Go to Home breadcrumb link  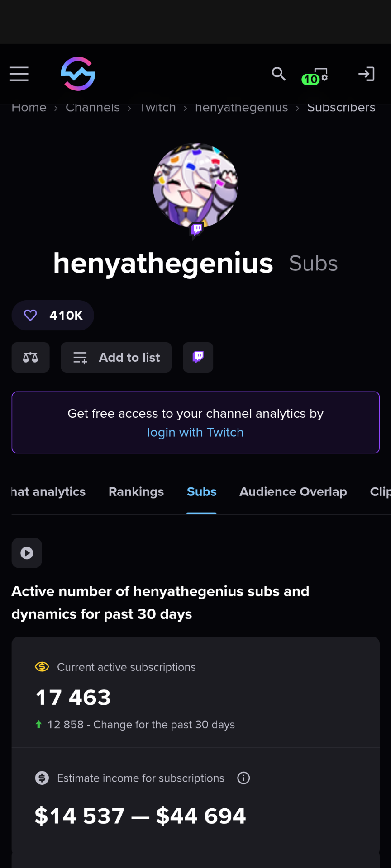click(x=29, y=108)
